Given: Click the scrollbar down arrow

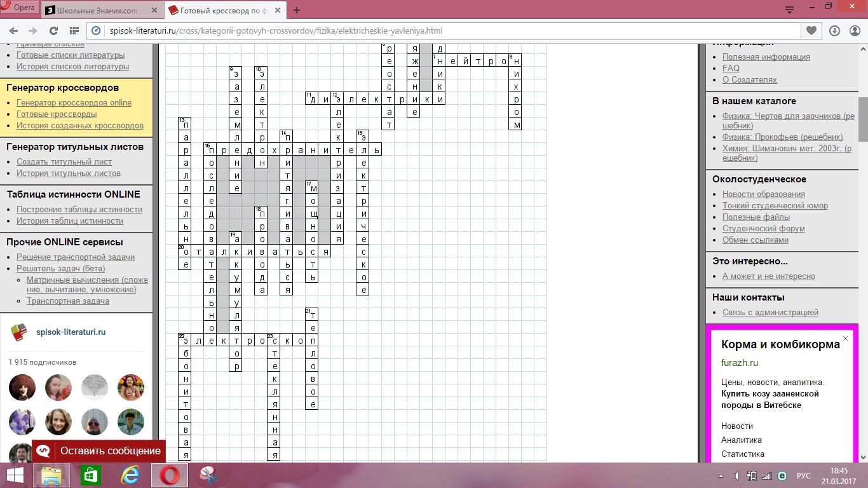Looking at the screenshot, I should pos(863,457).
